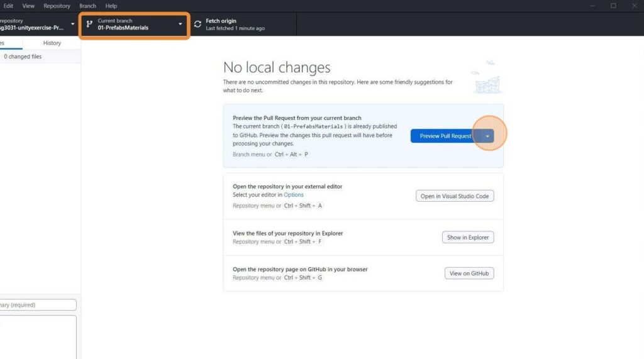Screen dimensions: 644x359
Task: Switch to the History tab
Action: (52, 43)
